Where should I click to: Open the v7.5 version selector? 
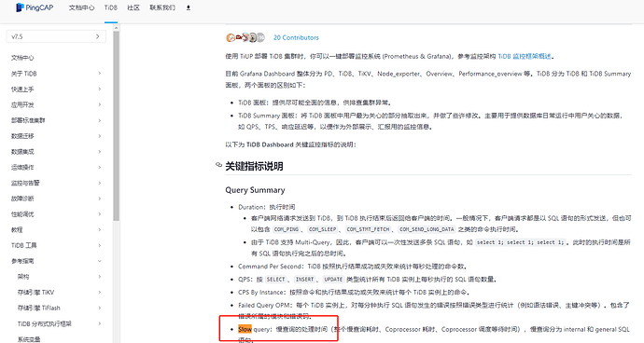click(56, 36)
